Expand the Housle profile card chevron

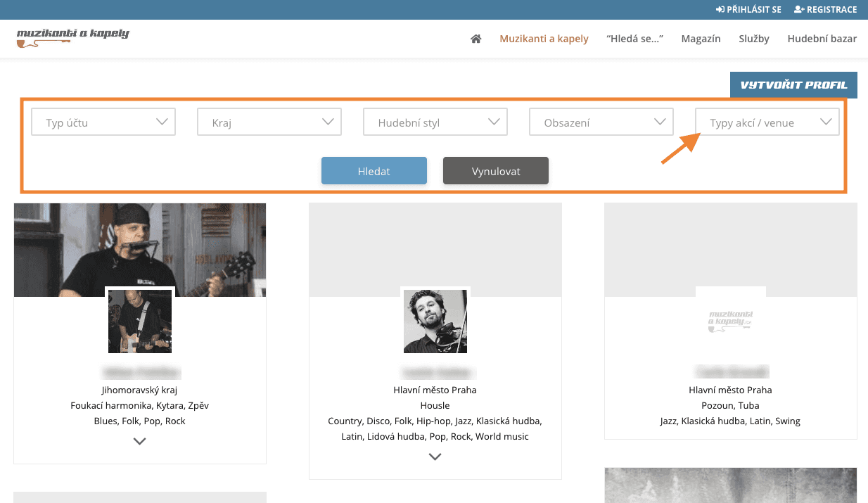point(435,457)
